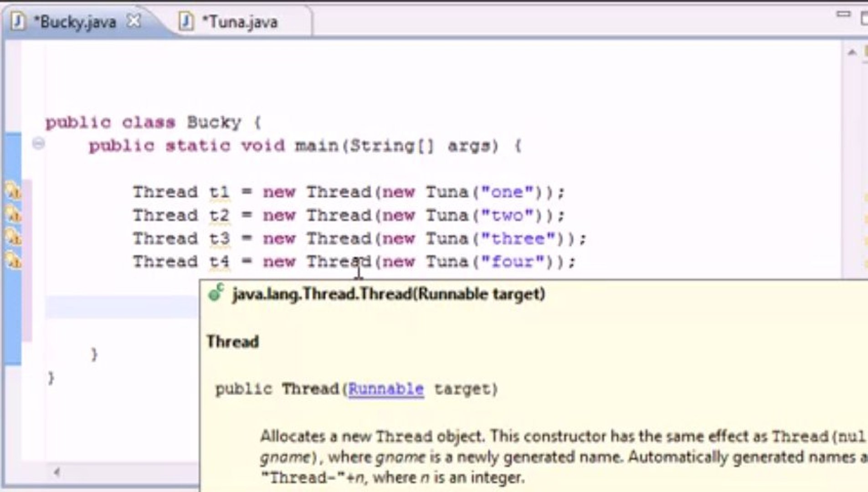Click the string literal "one"

click(x=507, y=192)
